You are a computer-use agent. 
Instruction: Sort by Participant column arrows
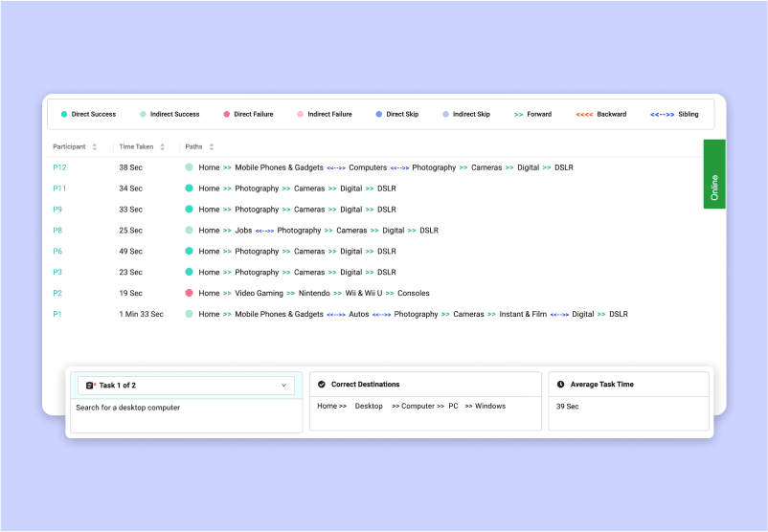click(94, 146)
